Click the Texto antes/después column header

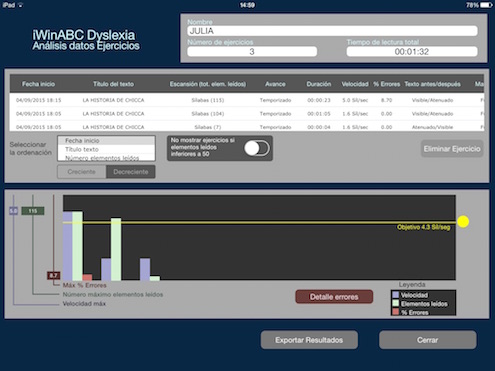(x=432, y=84)
